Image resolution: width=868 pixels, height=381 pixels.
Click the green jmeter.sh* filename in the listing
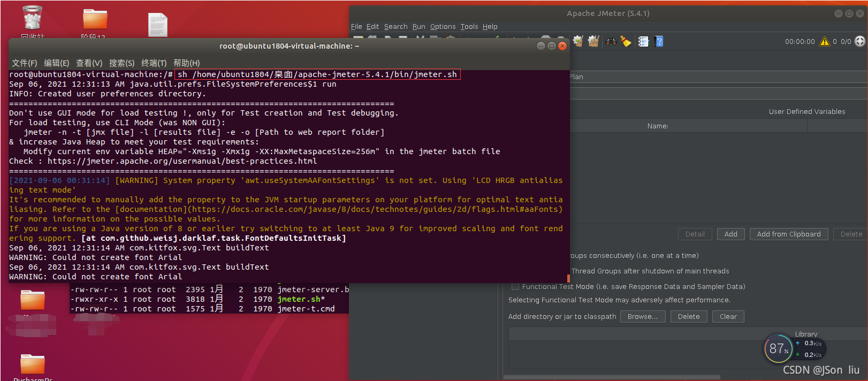[301, 299]
